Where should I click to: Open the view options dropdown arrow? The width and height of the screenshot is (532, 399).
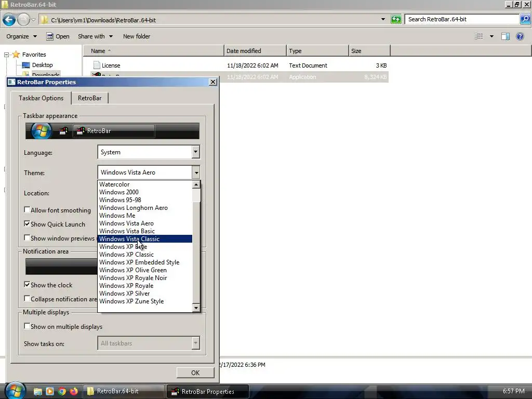[x=491, y=36]
